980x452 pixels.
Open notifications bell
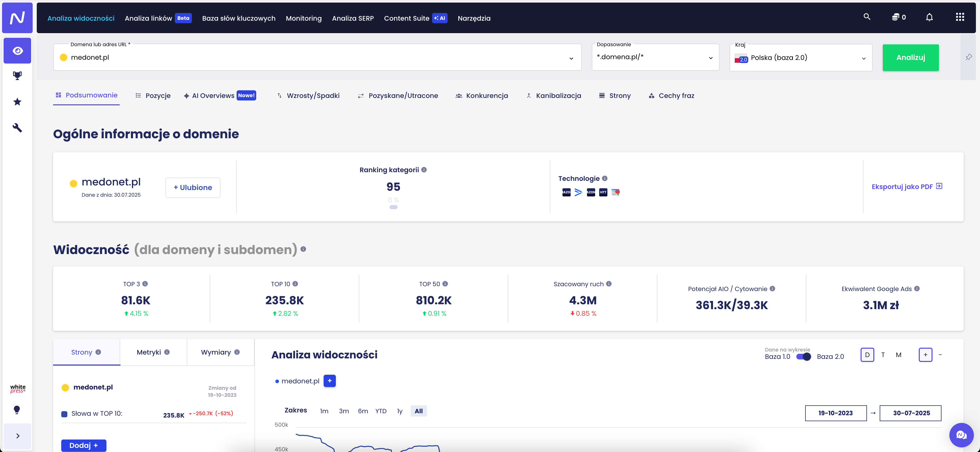click(929, 17)
